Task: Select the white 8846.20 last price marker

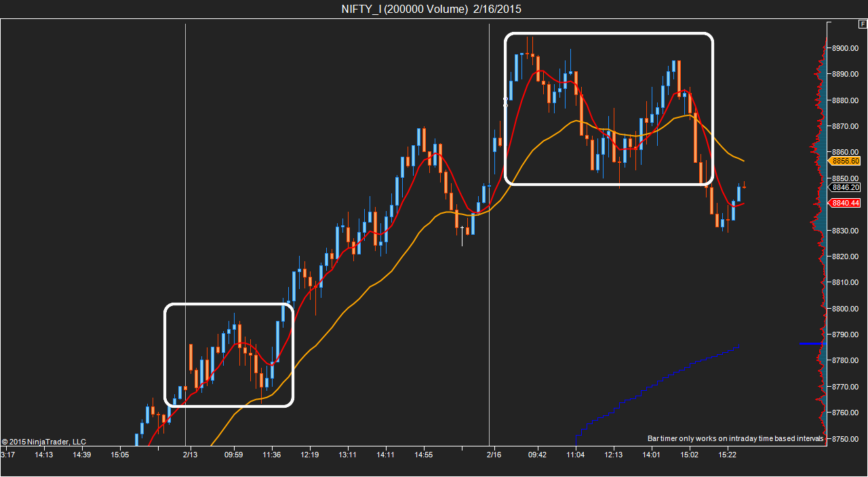Action: tap(846, 187)
